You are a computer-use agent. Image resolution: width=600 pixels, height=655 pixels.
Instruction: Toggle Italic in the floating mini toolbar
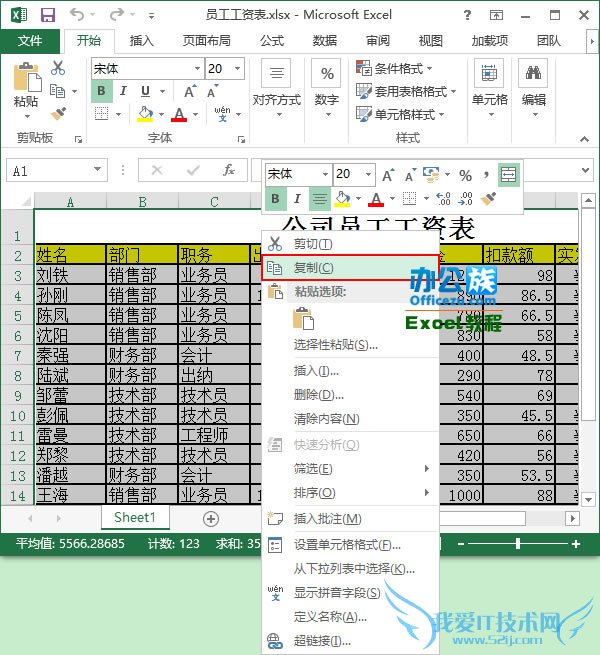pyautogui.click(x=298, y=199)
